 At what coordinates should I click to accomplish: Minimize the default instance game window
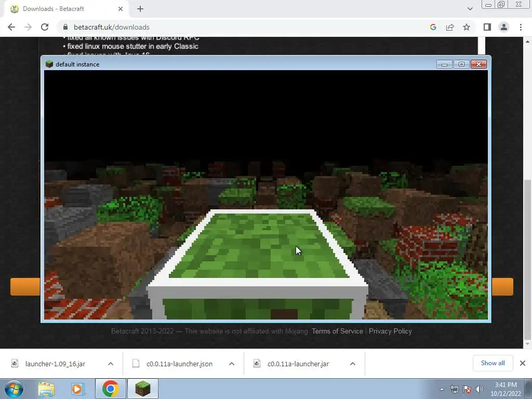click(444, 64)
